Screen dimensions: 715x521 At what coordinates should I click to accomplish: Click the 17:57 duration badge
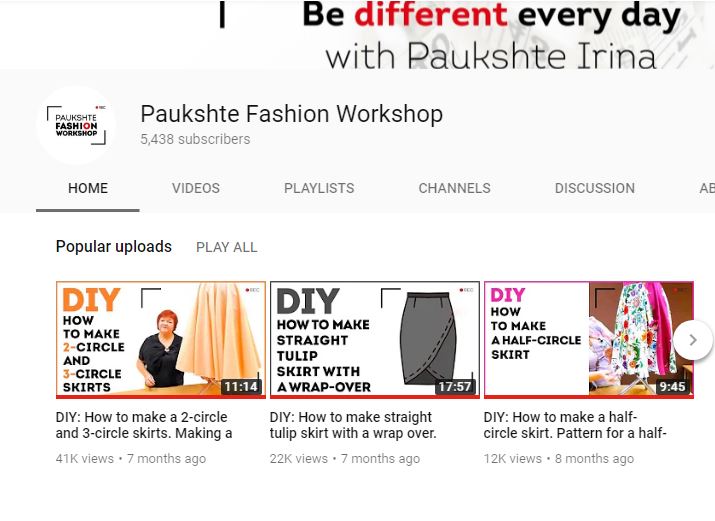(454, 386)
